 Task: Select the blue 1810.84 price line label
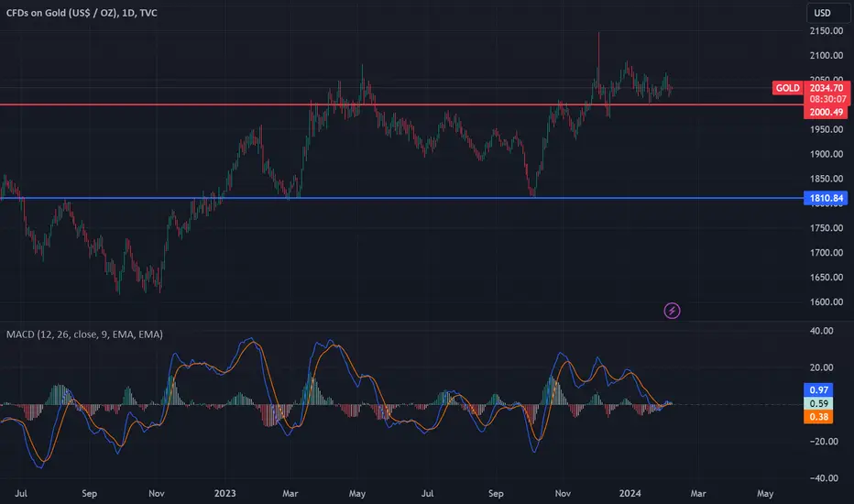click(826, 198)
